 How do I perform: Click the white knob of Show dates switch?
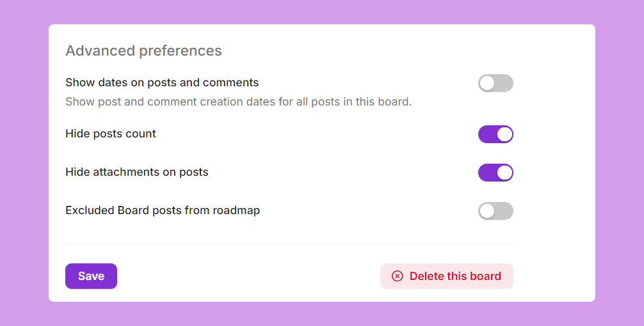pyautogui.click(x=487, y=83)
